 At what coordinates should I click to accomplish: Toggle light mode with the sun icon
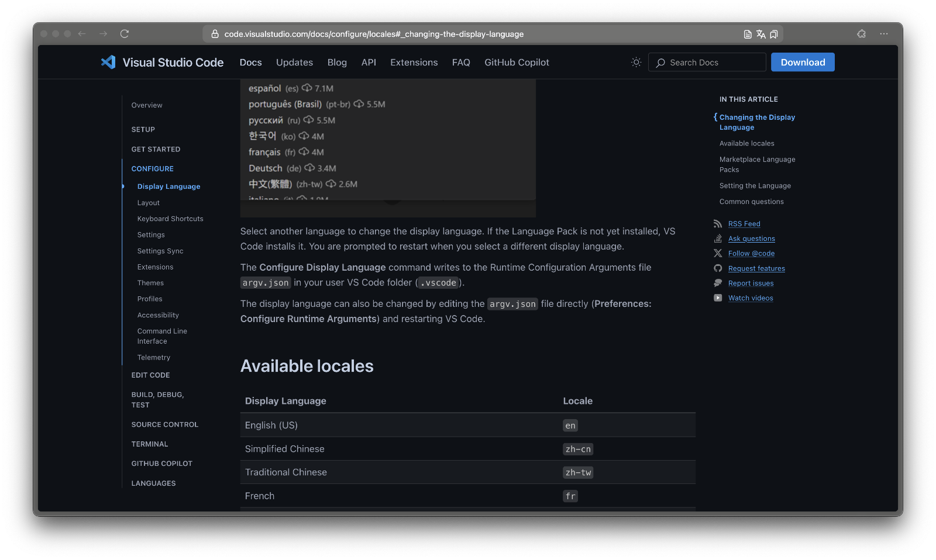(636, 62)
